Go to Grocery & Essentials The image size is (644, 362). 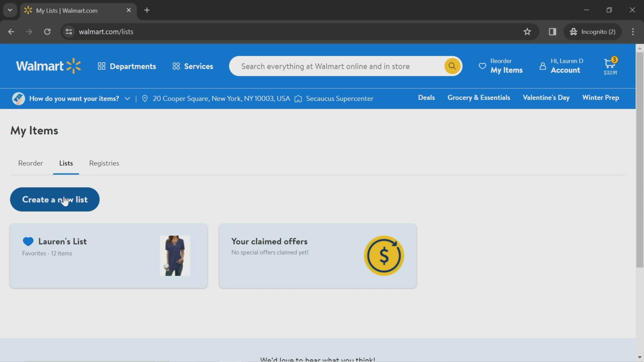(478, 98)
